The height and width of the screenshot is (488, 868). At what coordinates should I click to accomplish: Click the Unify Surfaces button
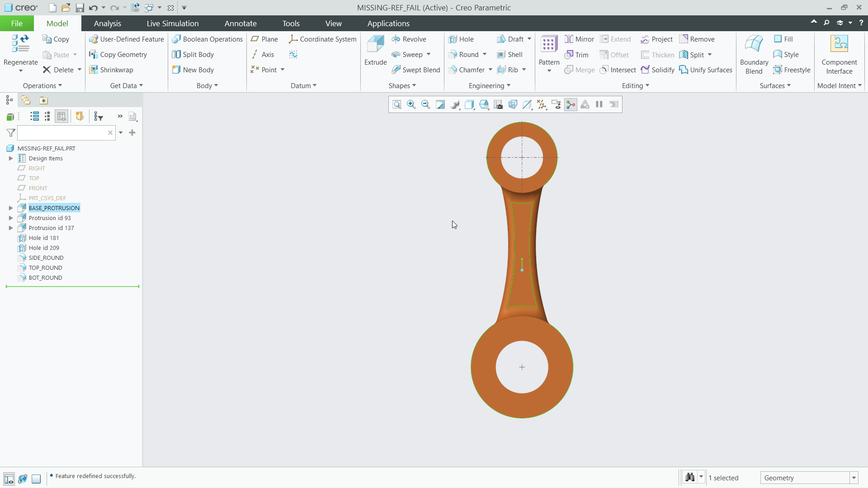(705, 70)
